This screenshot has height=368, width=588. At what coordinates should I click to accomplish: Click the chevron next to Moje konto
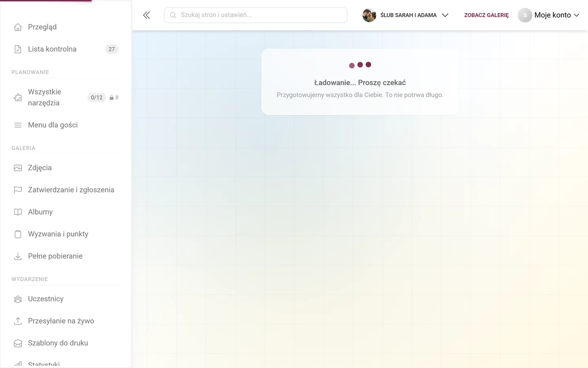(577, 15)
